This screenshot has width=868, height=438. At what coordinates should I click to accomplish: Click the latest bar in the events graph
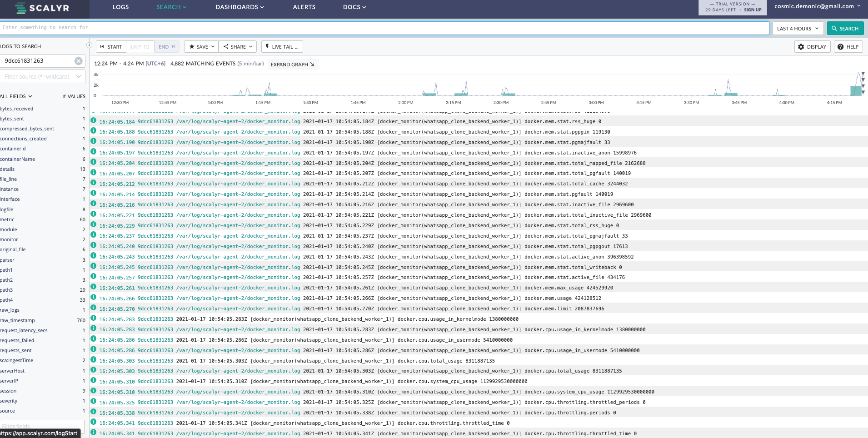pos(856,90)
